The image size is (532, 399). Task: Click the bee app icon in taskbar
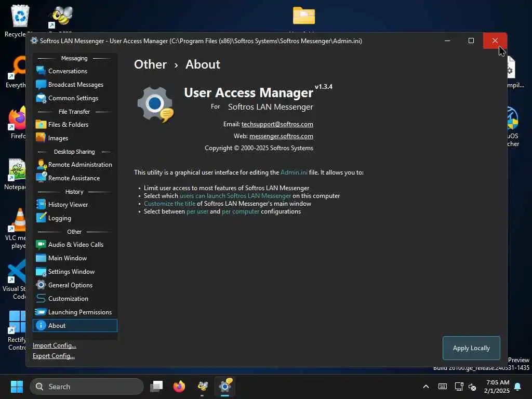203,387
